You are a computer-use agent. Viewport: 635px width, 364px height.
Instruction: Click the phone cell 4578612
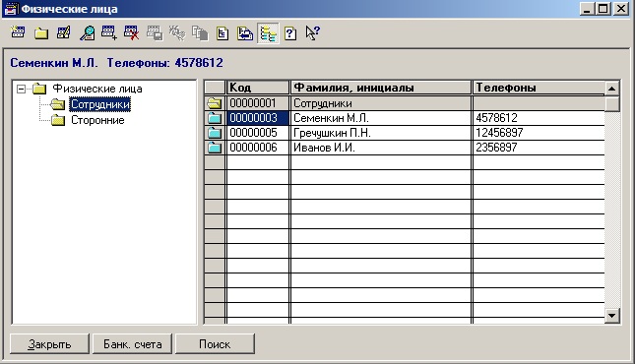(539, 118)
